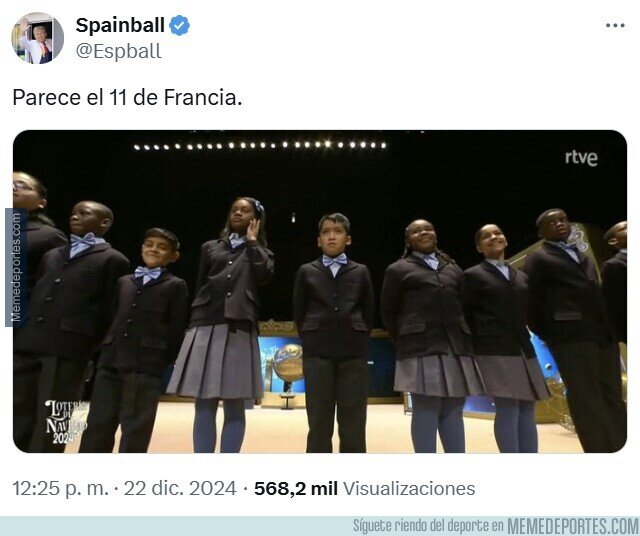This screenshot has width=640, height=536.
Task: Click the Spainball display name
Action: click(x=120, y=25)
